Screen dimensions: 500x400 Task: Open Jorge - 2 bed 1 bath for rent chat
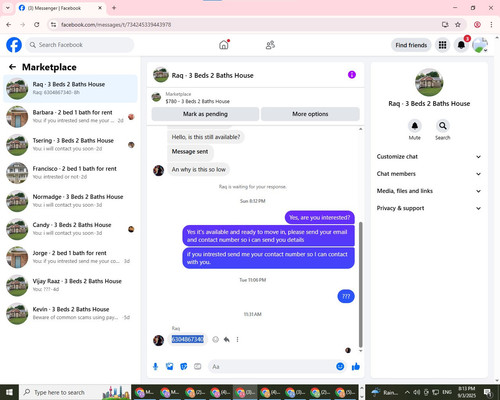click(x=70, y=257)
